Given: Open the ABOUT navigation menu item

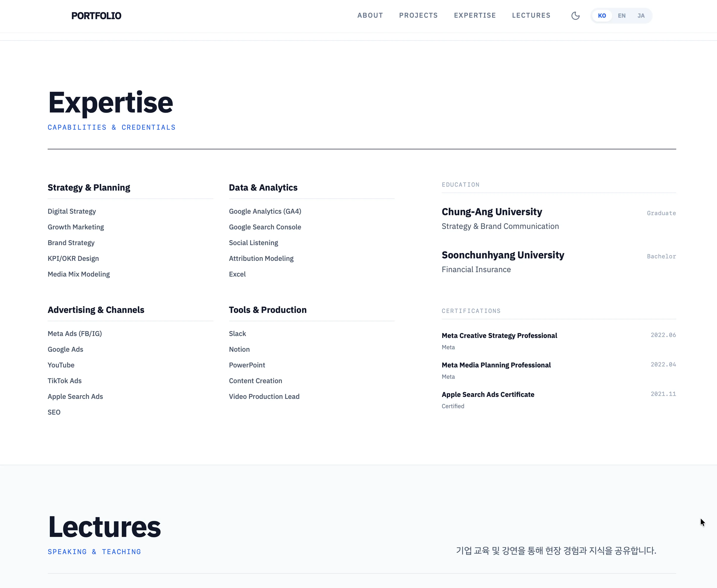Looking at the screenshot, I should point(370,15).
